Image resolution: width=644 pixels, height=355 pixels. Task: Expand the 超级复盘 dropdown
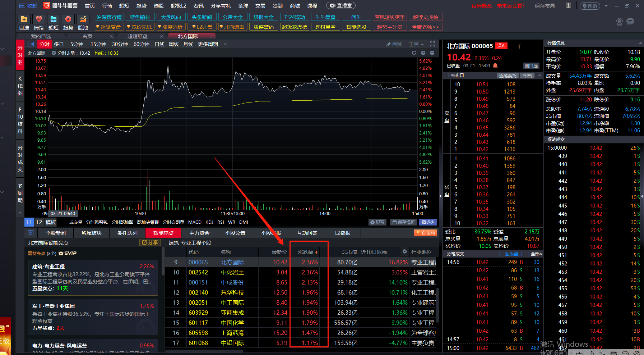[109, 27]
